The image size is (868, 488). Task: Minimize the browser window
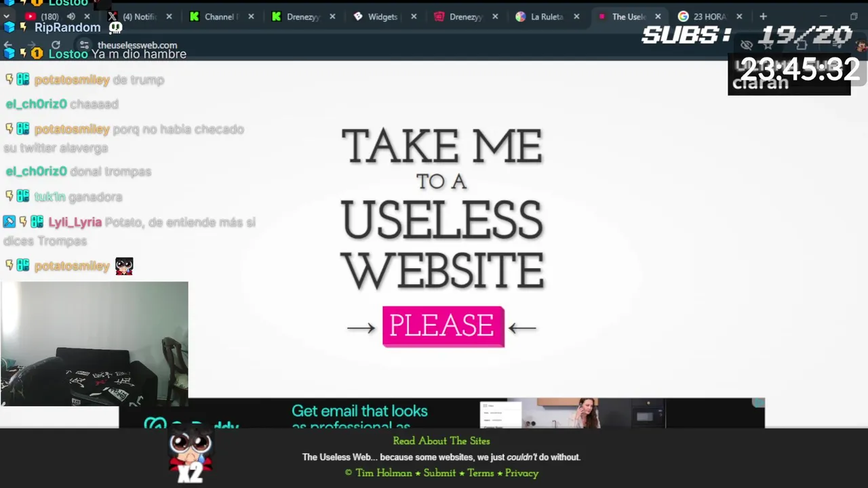823,16
